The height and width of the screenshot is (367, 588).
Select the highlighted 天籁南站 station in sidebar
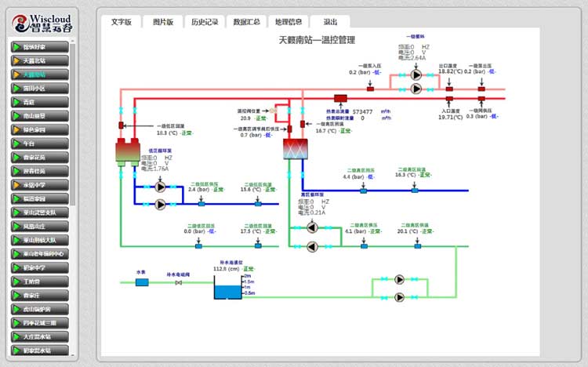point(39,74)
